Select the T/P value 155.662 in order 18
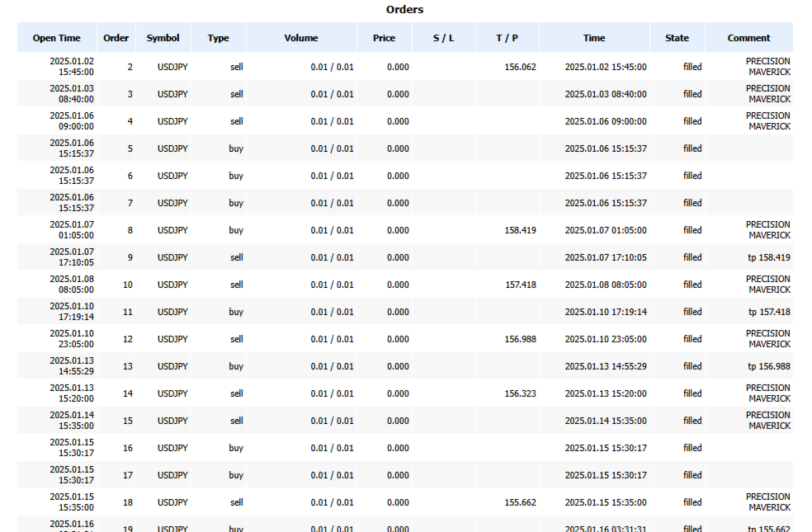This screenshot has width=812, height=532. tap(520, 502)
